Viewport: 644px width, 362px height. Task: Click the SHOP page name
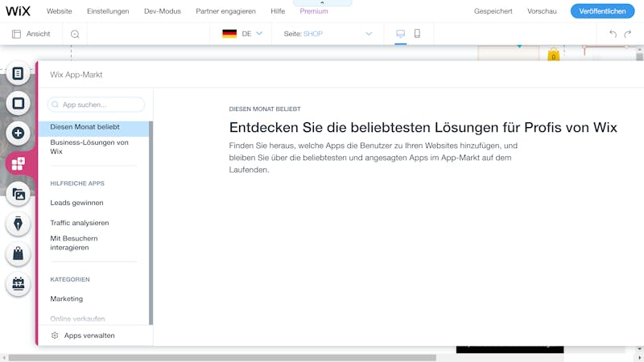(x=313, y=34)
